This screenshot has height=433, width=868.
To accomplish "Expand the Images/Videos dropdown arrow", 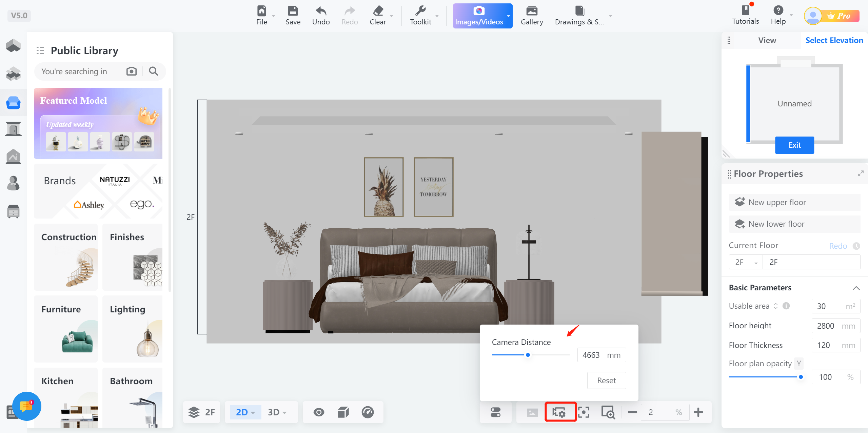I will (x=508, y=16).
